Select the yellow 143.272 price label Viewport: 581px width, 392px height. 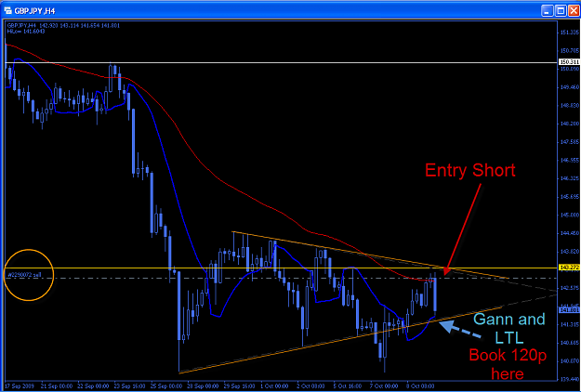(x=568, y=268)
